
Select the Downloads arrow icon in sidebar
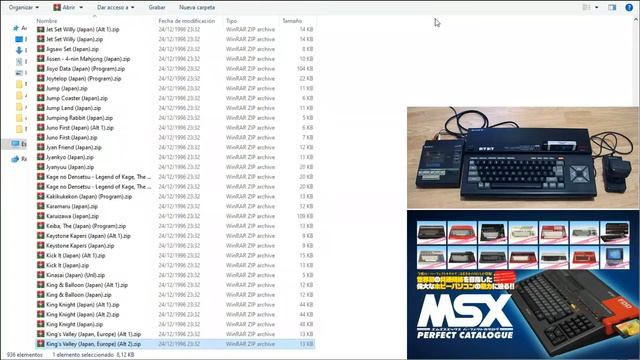[19, 50]
